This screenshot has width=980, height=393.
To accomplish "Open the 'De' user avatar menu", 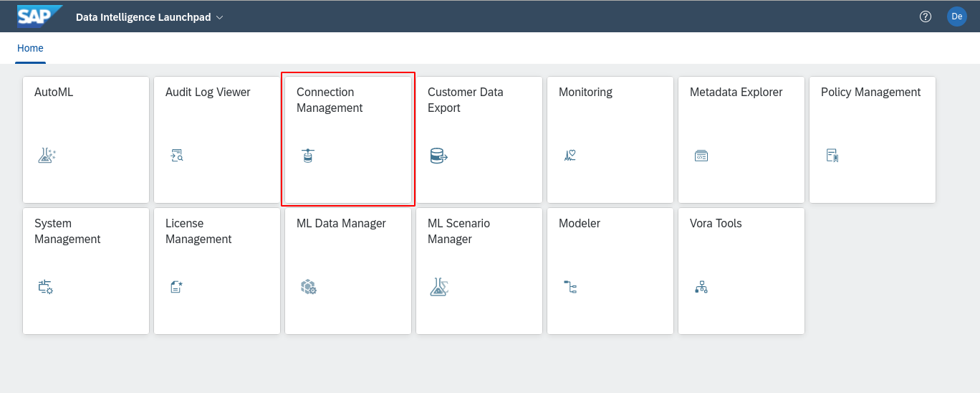I will pos(957,16).
